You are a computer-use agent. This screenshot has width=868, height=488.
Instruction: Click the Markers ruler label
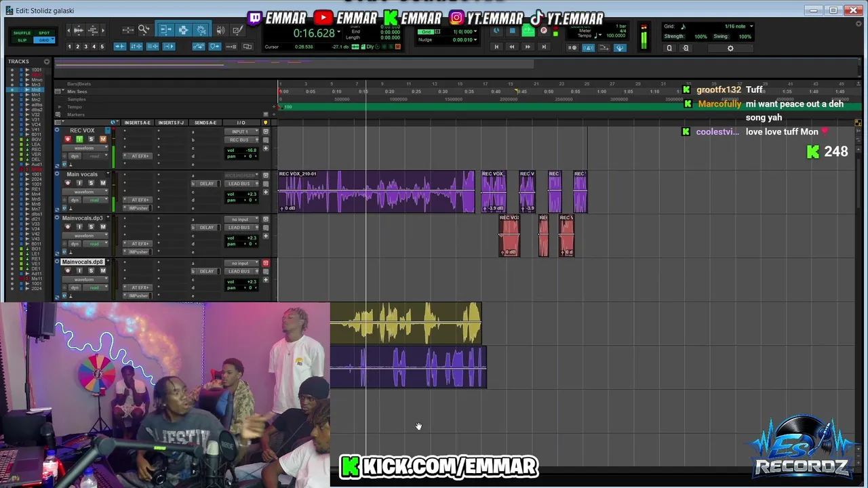pos(75,115)
